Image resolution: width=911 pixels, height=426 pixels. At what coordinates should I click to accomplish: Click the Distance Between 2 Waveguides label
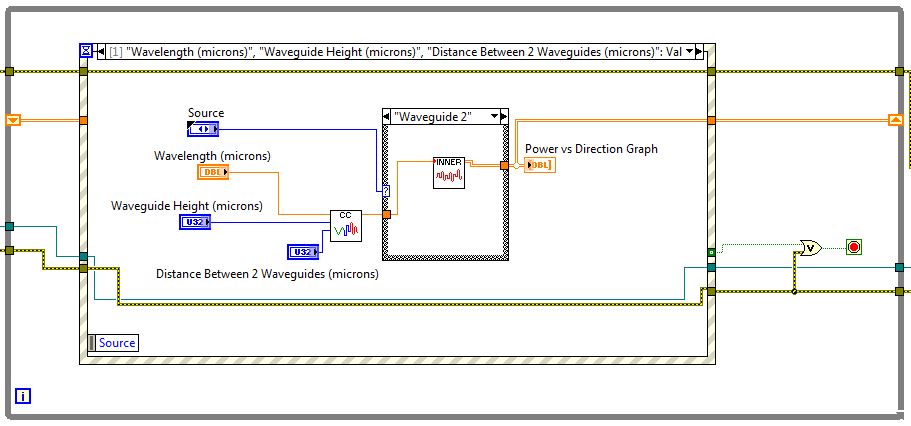tap(267, 274)
